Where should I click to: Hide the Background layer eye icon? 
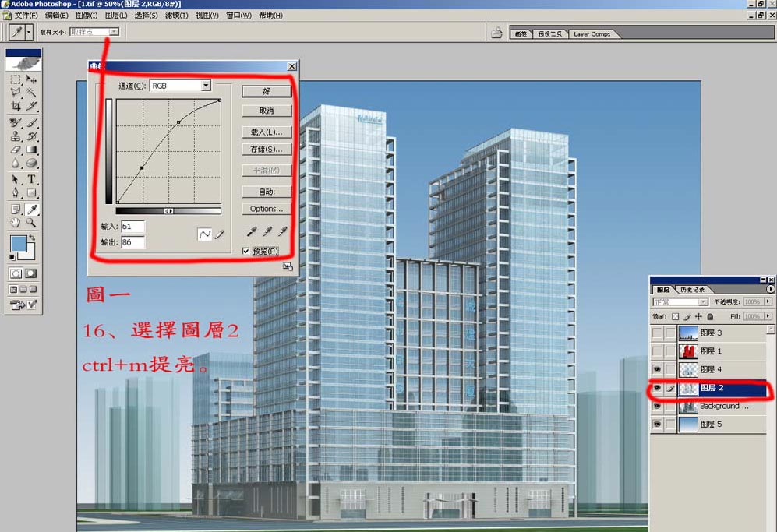tap(657, 406)
